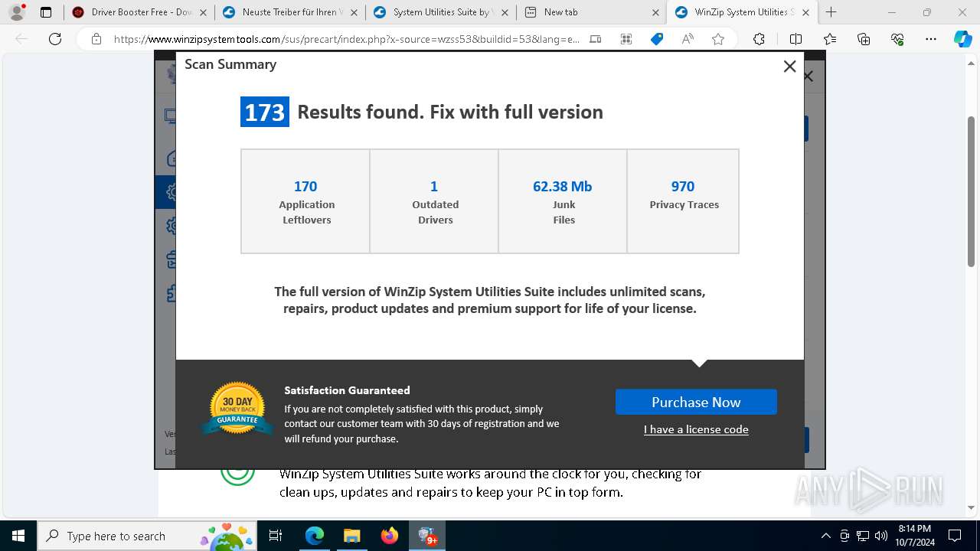The image size is (980, 551).
Task: Close the Scan Summary dialog
Action: 789,67
